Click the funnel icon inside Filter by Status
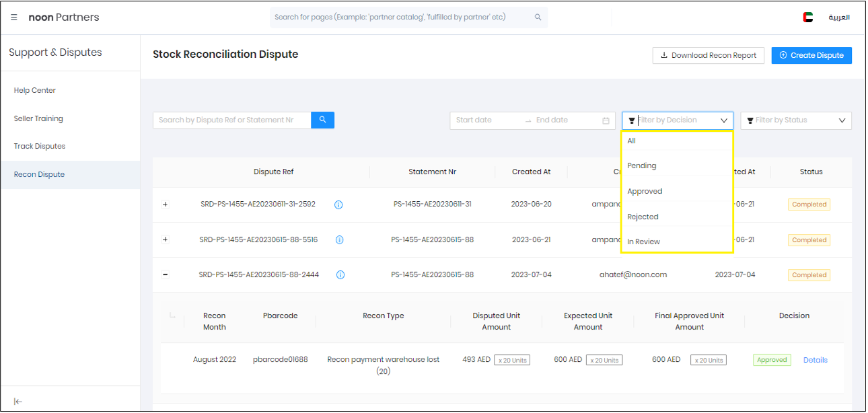This screenshot has width=868, height=413. coord(751,120)
